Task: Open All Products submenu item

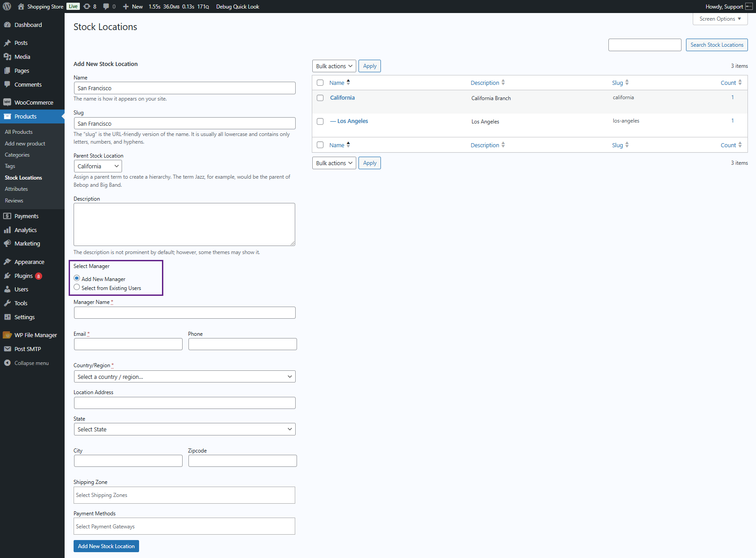Action: (x=19, y=132)
